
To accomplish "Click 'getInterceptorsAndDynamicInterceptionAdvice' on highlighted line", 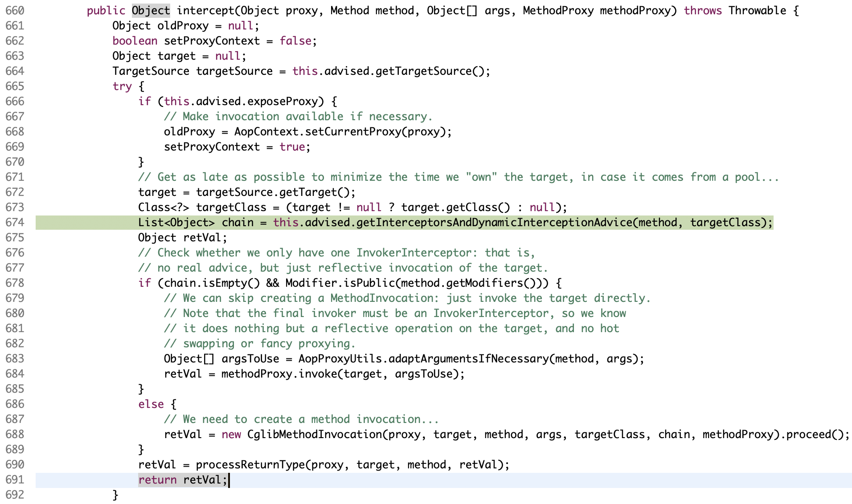I will pos(494,223).
